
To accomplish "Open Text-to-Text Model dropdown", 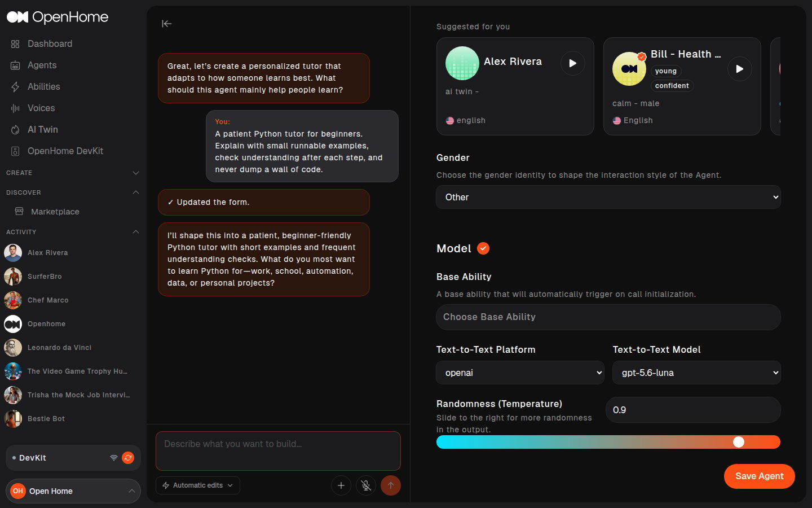I will 696,373.
